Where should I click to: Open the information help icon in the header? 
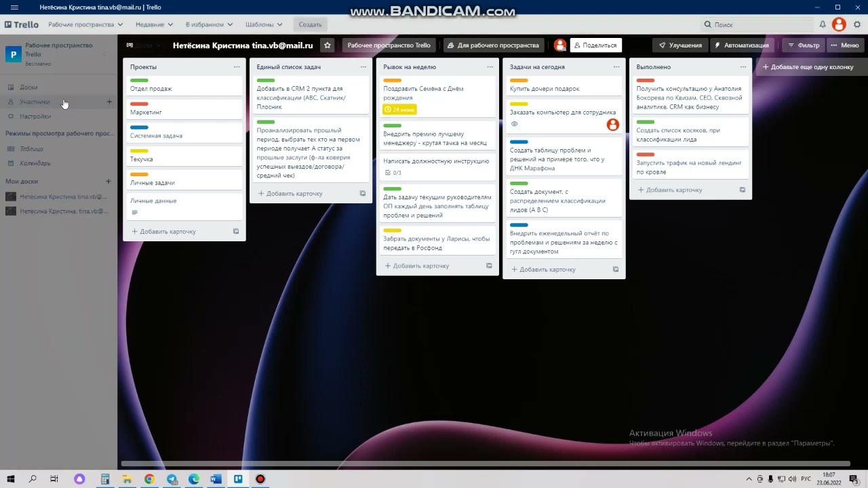857,24
